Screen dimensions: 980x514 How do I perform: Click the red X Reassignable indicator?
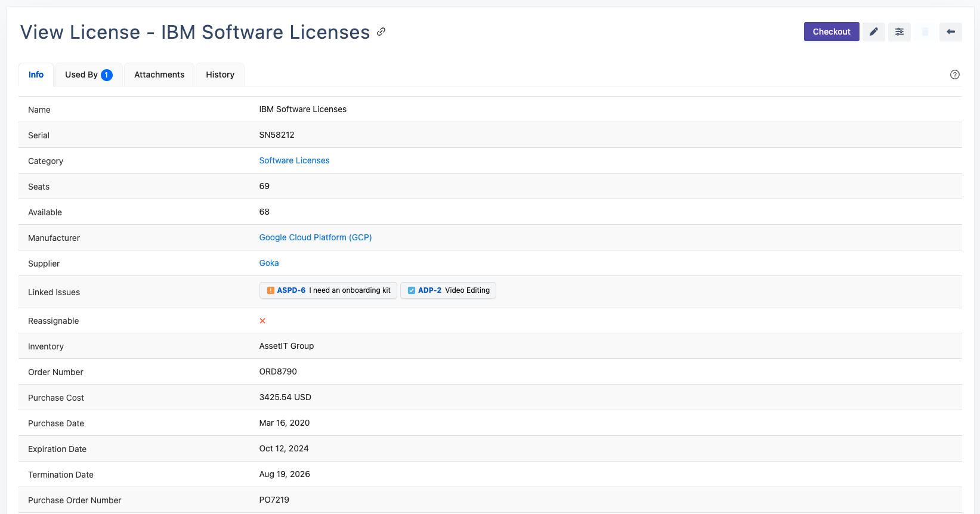pyautogui.click(x=262, y=321)
